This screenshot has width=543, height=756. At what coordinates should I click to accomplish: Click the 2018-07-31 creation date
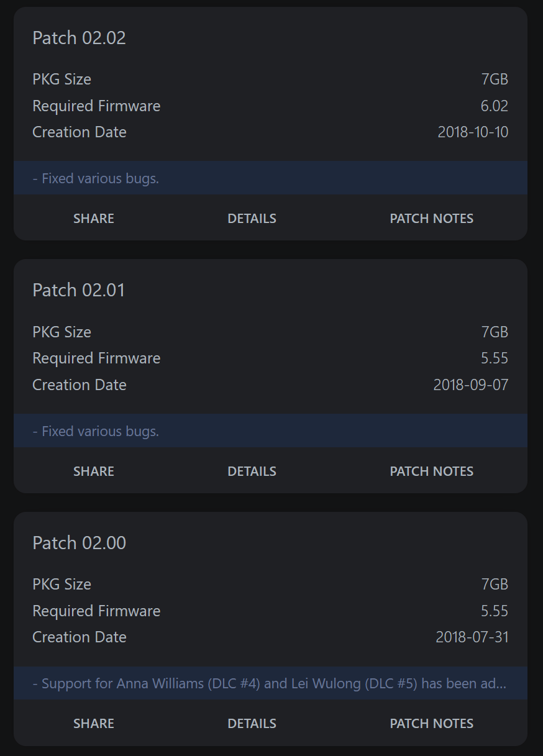(472, 637)
